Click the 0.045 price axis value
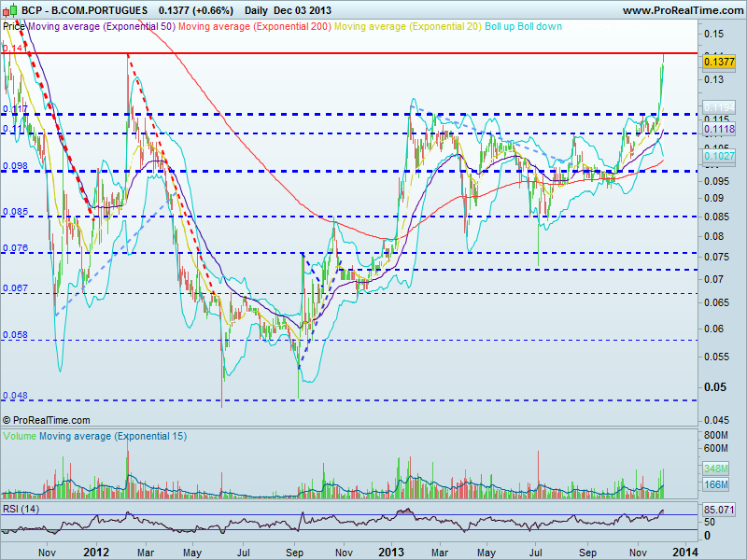The width and height of the screenshot is (747, 560). 716,420
